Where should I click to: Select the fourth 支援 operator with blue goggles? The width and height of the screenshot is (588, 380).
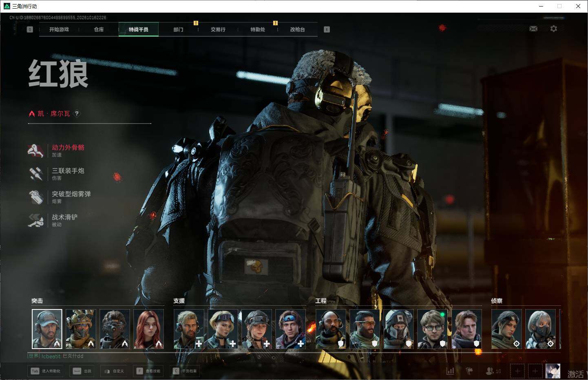290,329
